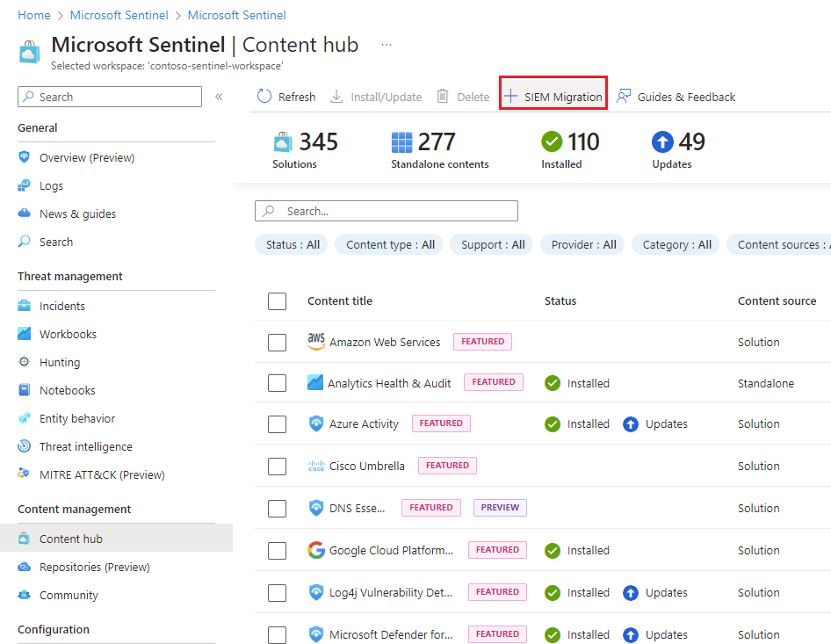Screen dimensions: 831x644
Task: Open the Community page
Action: 66,595
